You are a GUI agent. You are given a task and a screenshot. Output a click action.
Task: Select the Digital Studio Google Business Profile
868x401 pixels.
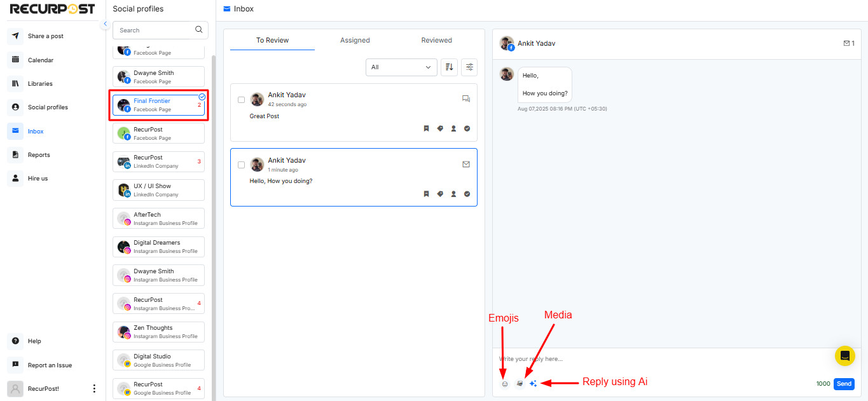(x=158, y=360)
